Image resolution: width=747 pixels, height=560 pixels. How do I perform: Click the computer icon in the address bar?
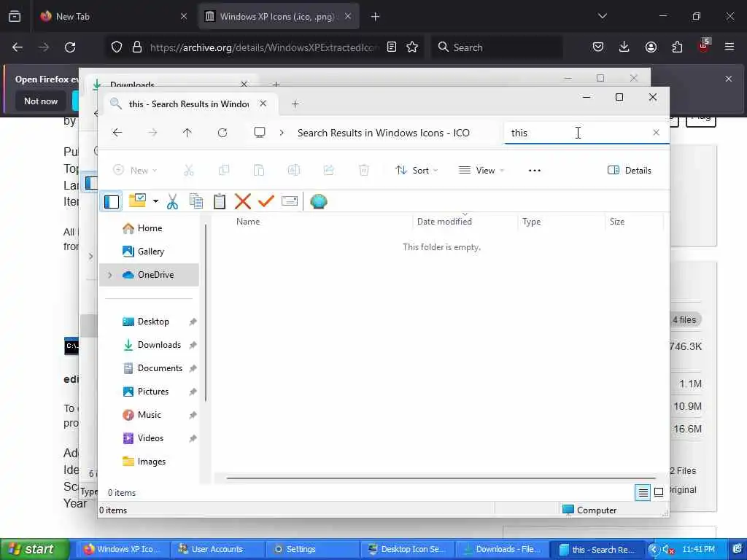click(260, 133)
